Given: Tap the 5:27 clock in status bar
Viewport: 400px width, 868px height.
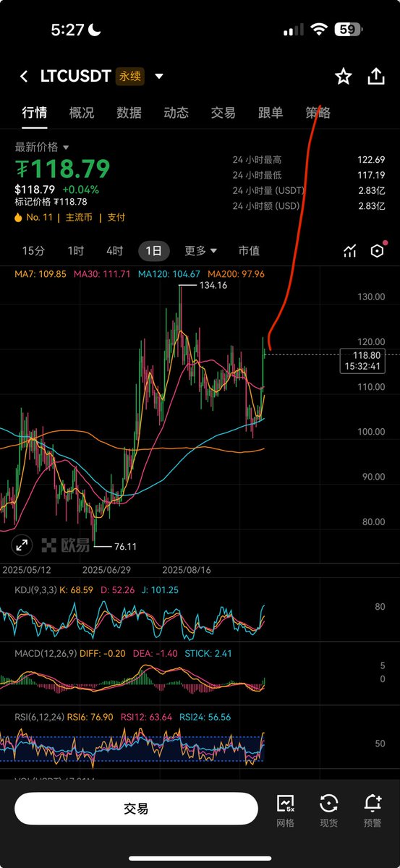Looking at the screenshot, I should click(x=67, y=30).
